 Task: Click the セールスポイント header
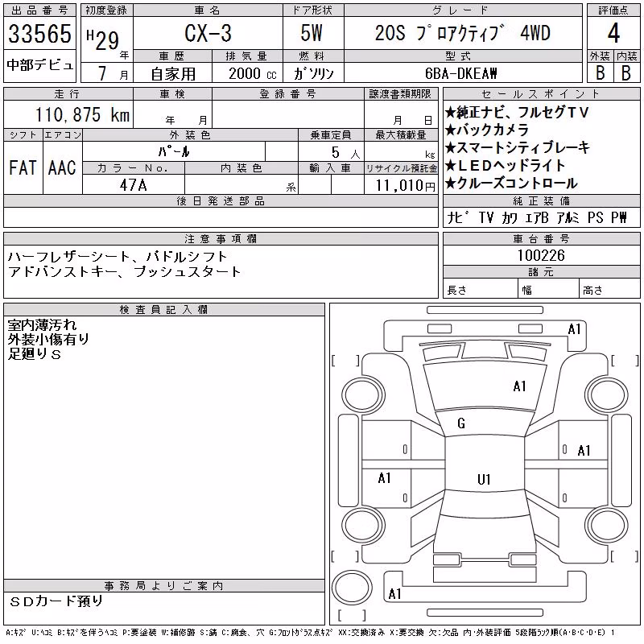(541, 94)
